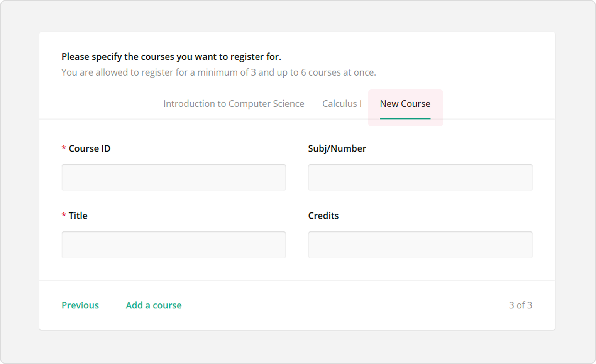Viewport: 596px width, 364px height.
Task: Click inside the Course ID field
Action: click(173, 177)
